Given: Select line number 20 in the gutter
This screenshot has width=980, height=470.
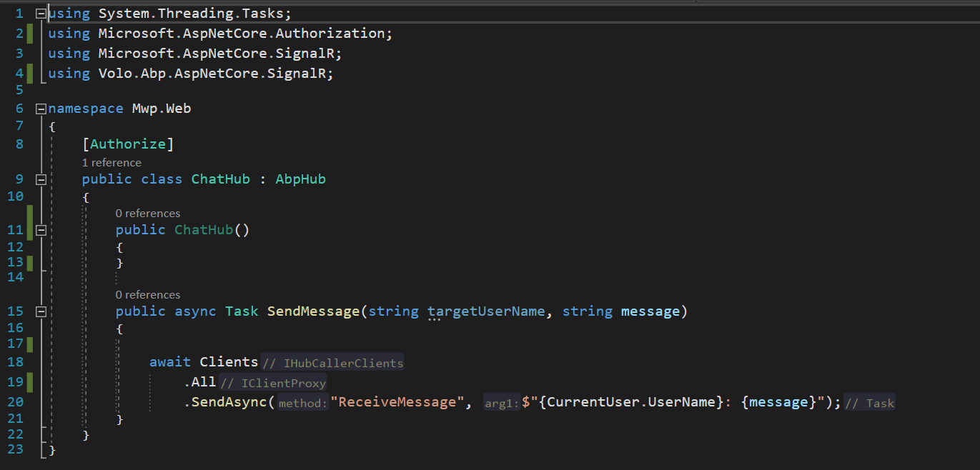Looking at the screenshot, I should coord(15,402).
